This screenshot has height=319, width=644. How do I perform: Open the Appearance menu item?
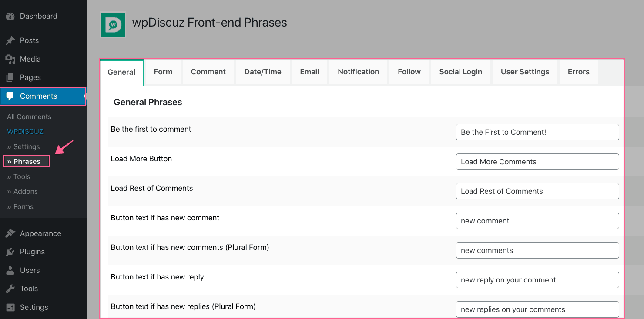click(44, 233)
